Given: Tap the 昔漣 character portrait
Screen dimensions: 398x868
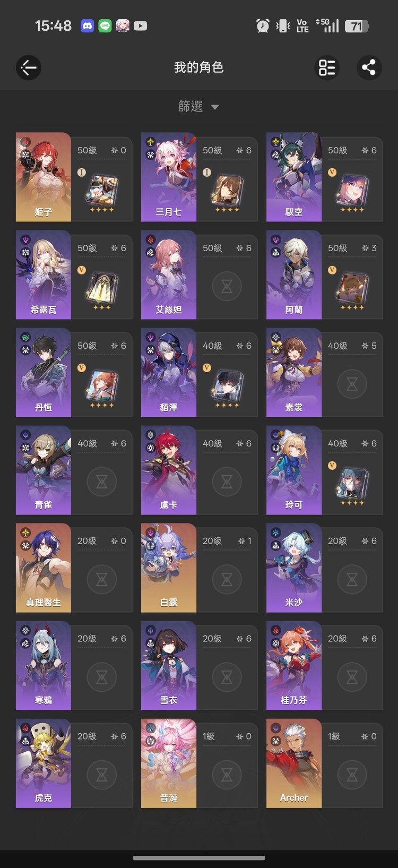Looking at the screenshot, I should click(x=169, y=763).
